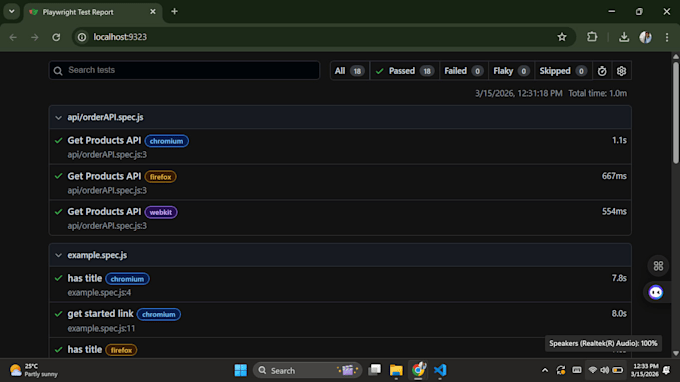
Task: Click firefox badge beside Get Products API
Action: pos(160,177)
